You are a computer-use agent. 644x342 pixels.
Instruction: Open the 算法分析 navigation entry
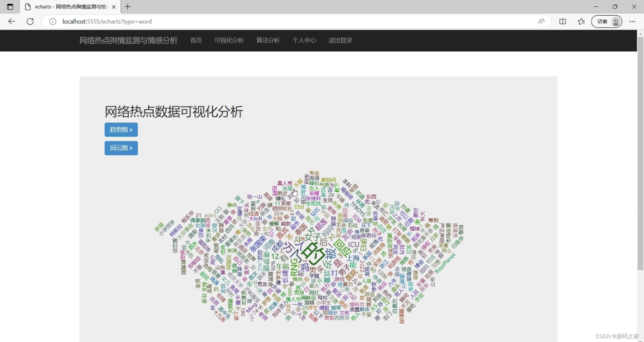click(268, 41)
